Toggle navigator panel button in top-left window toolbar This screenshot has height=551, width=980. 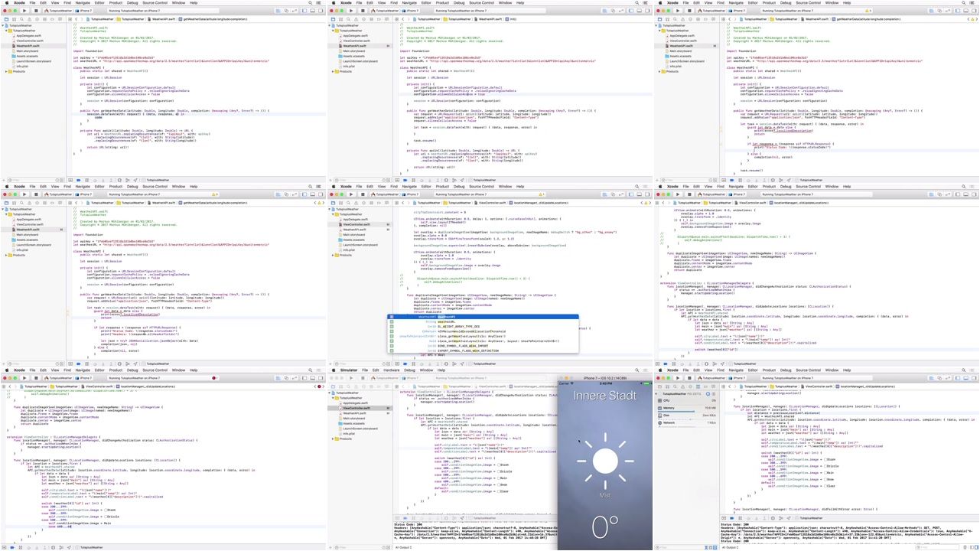click(304, 11)
